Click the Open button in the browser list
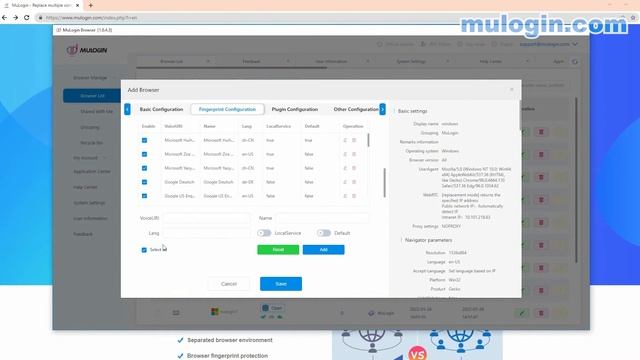The image size is (640, 360). click(x=273, y=308)
